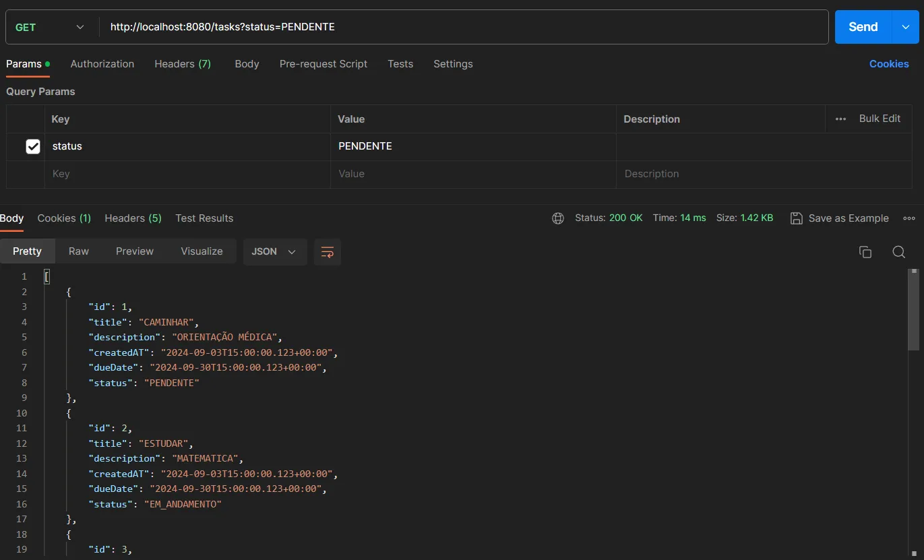Viewport: 924px width, 560px height.
Task: Select the Visualize view
Action: 202,251
